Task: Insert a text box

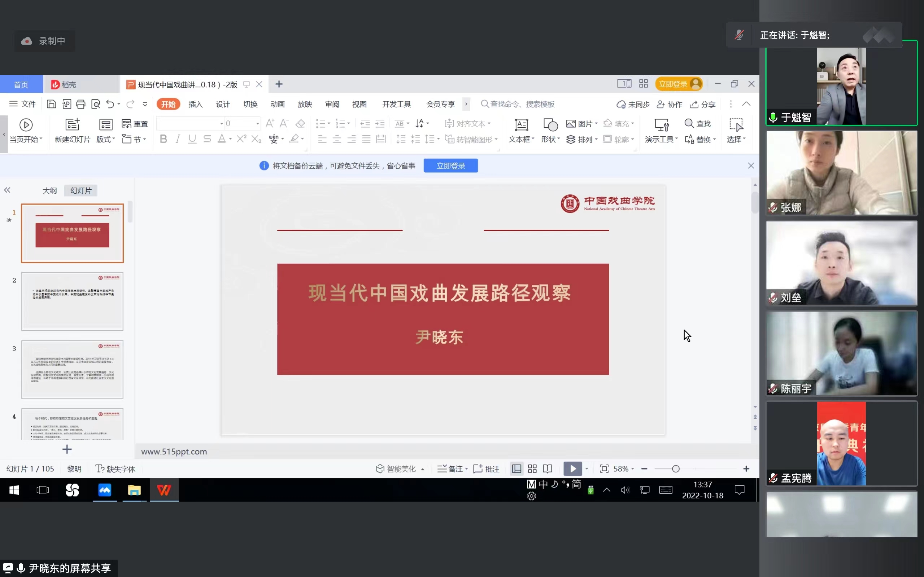Action: pos(521,130)
